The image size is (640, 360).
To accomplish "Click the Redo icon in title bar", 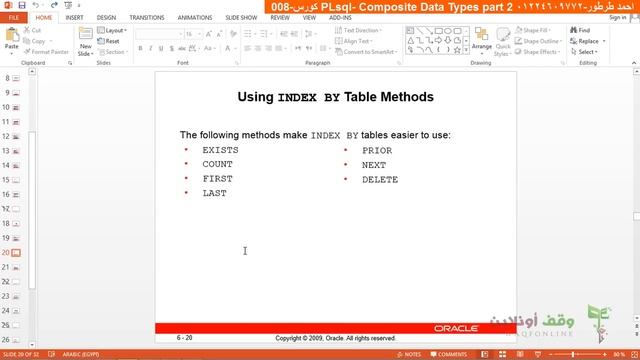I will (54, 5).
